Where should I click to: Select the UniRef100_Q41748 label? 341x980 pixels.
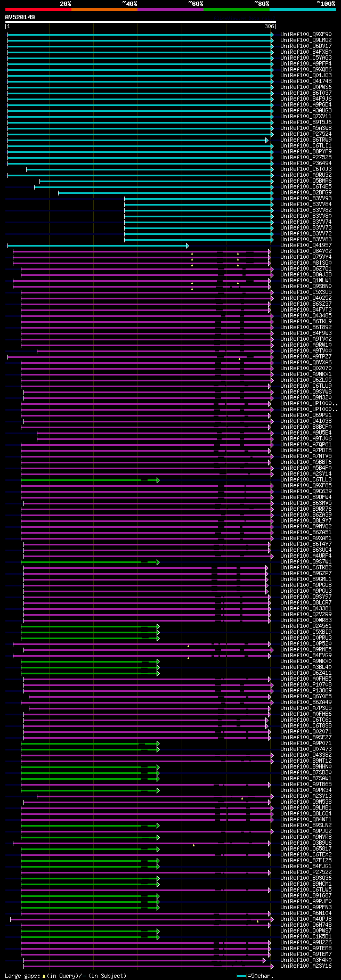click(306, 81)
